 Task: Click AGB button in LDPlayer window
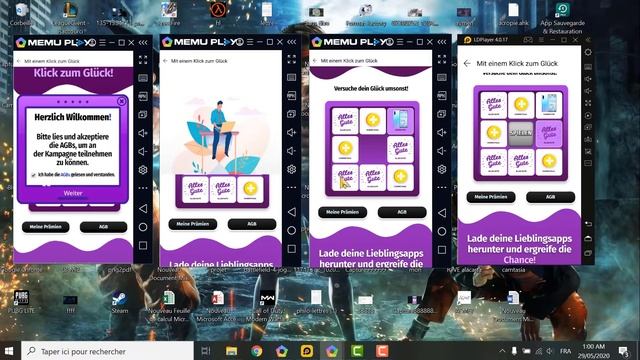point(551,197)
